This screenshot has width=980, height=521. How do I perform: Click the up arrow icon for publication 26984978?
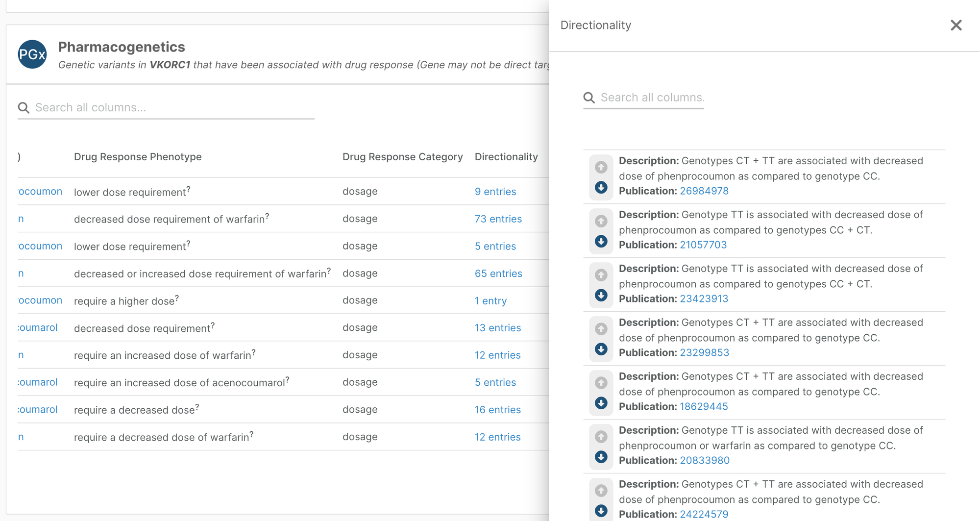(601, 167)
